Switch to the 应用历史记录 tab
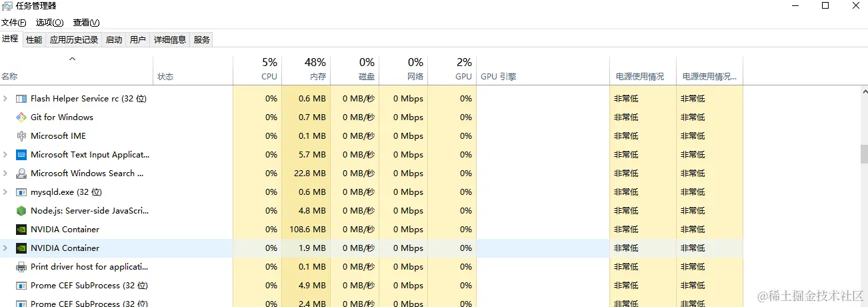Image resolution: width=868 pixels, height=307 pixels. pos(74,40)
